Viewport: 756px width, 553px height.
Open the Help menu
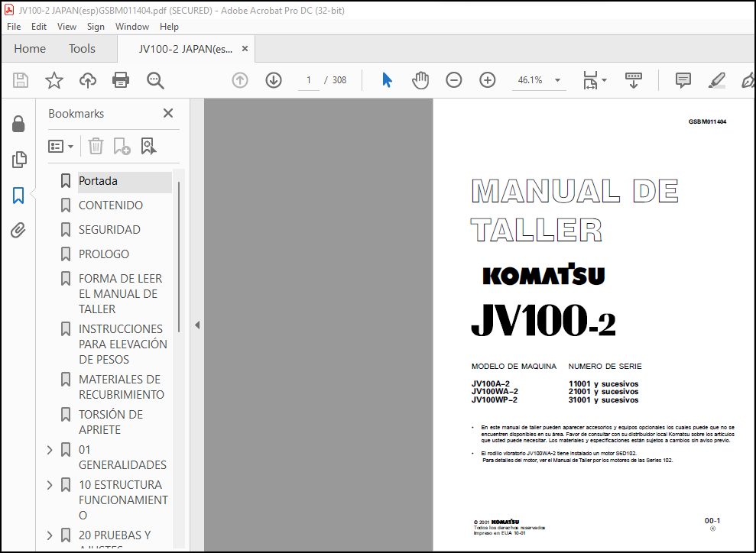coord(169,27)
